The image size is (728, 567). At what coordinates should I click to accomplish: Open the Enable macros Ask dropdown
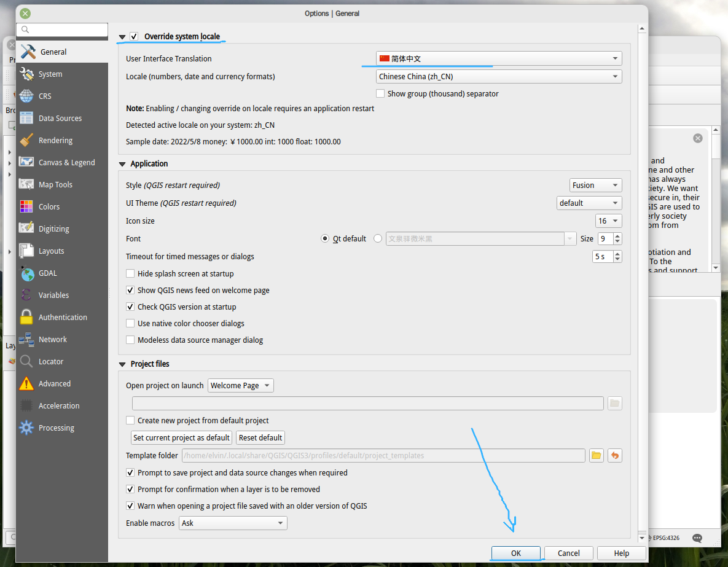233,523
